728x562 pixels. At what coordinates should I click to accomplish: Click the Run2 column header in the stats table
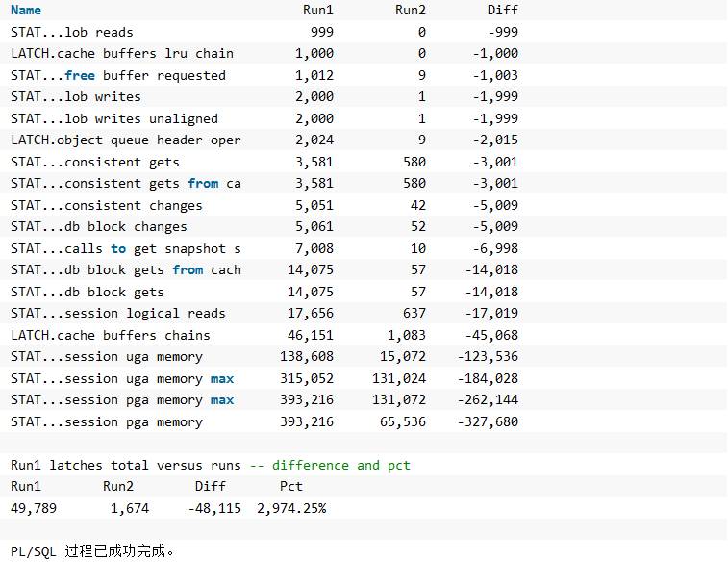[410, 10]
